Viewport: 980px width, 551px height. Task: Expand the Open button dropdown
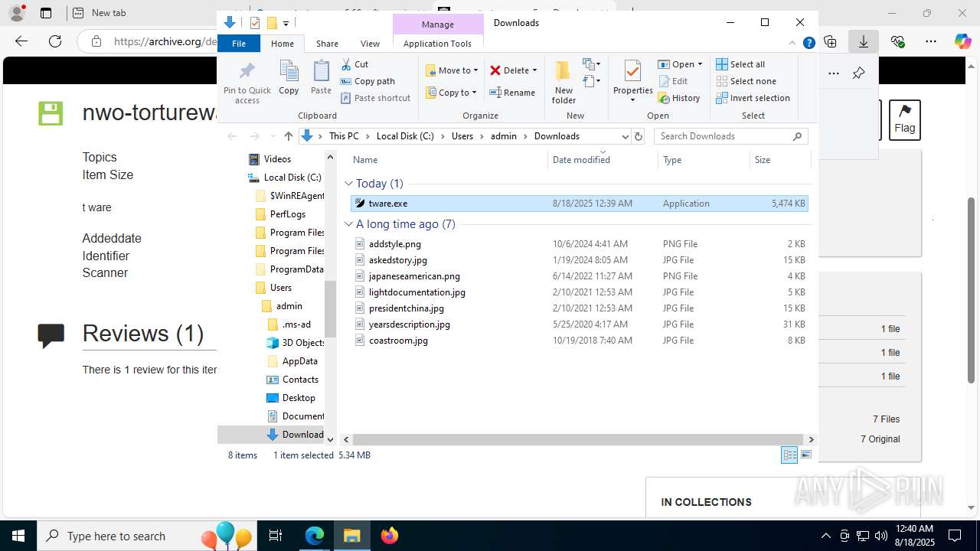coord(700,64)
